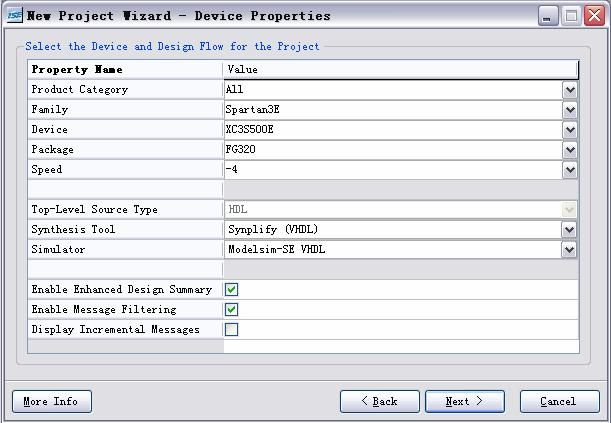Proceed with the Next button
Image resolution: width=611 pixels, height=423 pixels.
coord(464,402)
